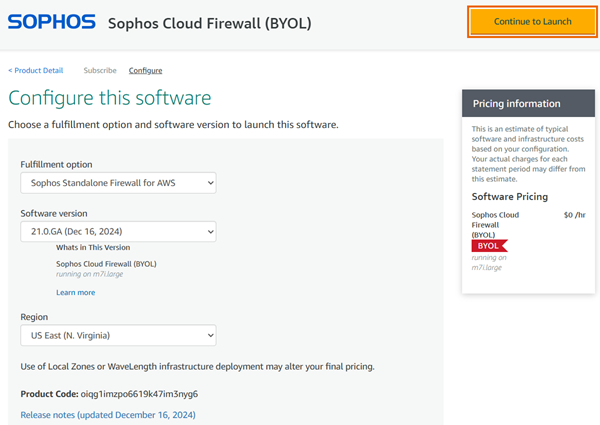This screenshot has width=600, height=425.
Task: Click the $0 /hr price
Action: pyautogui.click(x=574, y=215)
